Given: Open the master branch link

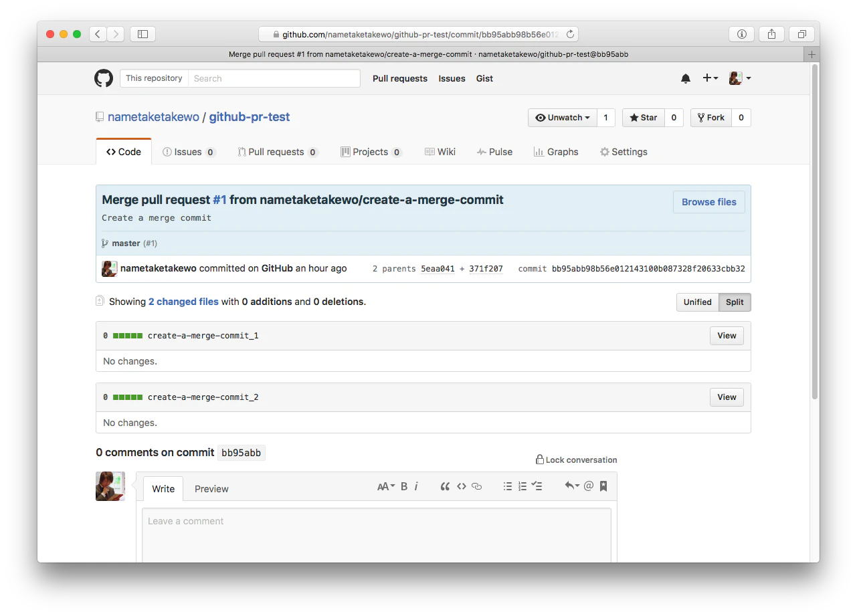Looking at the screenshot, I should click(x=126, y=243).
